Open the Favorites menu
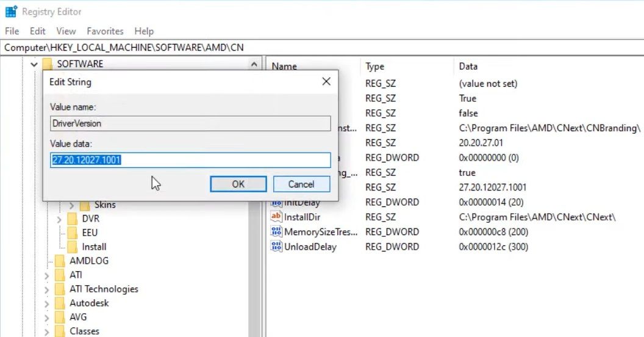Screen dimensions: 644x337 [x=105, y=31]
